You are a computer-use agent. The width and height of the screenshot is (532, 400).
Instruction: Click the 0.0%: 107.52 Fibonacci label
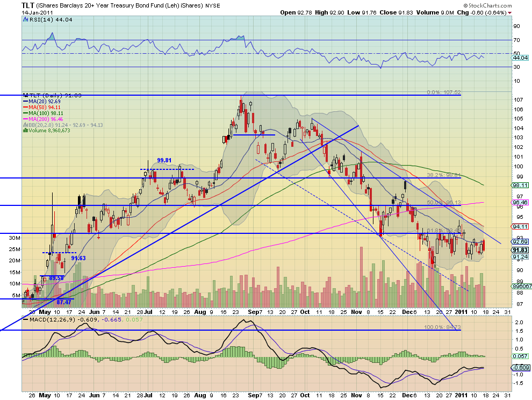(x=444, y=92)
